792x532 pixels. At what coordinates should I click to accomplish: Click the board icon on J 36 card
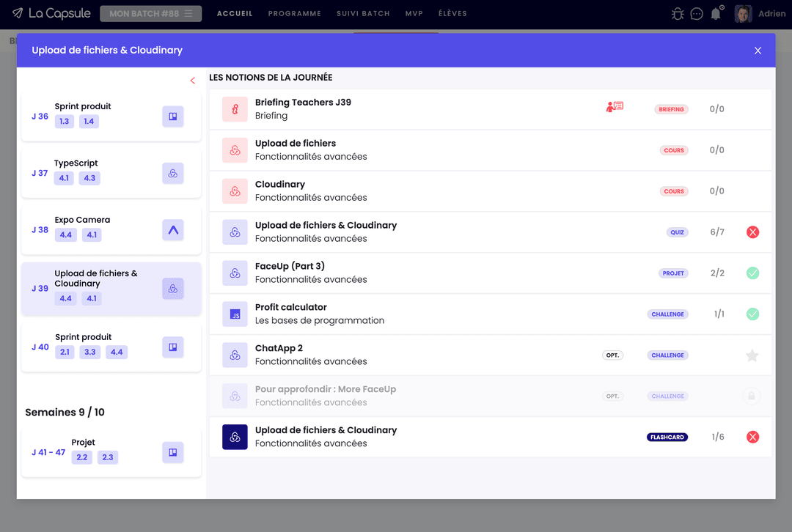click(x=173, y=117)
